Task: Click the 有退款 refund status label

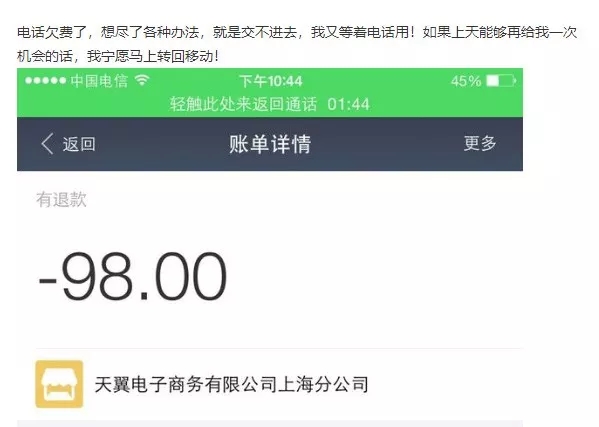Action: point(61,199)
